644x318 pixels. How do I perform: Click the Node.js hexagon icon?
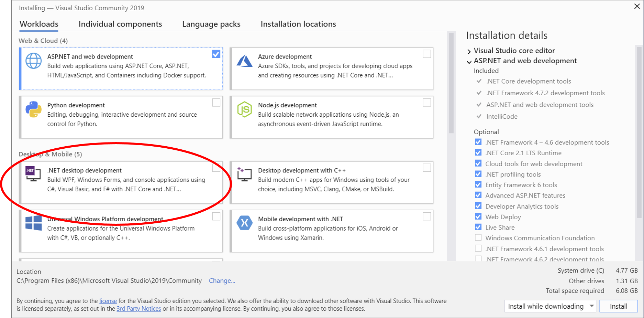click(x=244, y=109)
